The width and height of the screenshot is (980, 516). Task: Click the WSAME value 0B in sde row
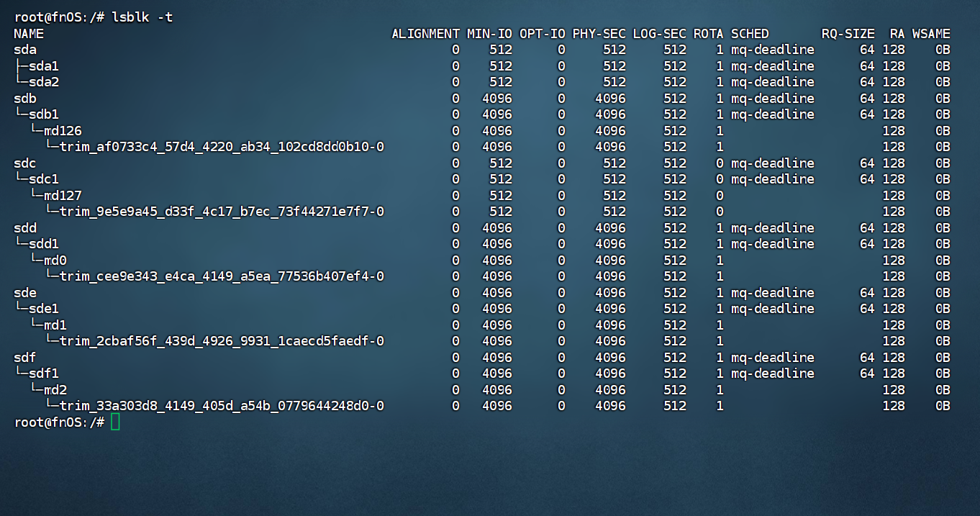943,293
